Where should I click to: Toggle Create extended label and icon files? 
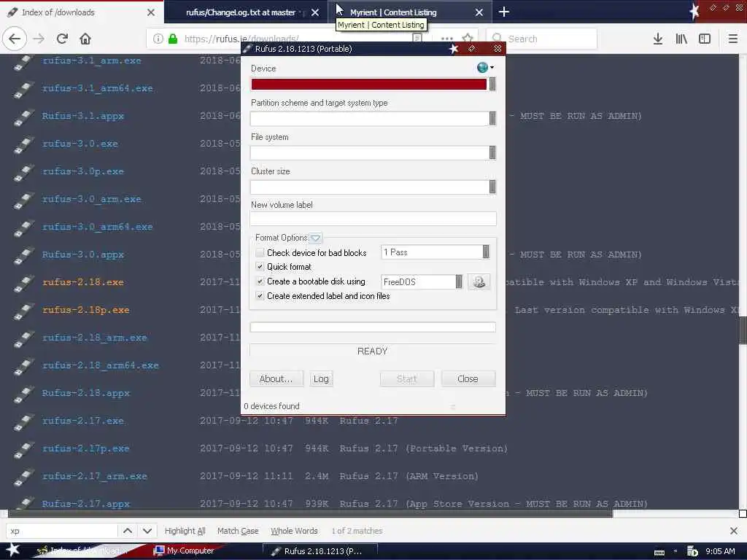click(260, 296)
